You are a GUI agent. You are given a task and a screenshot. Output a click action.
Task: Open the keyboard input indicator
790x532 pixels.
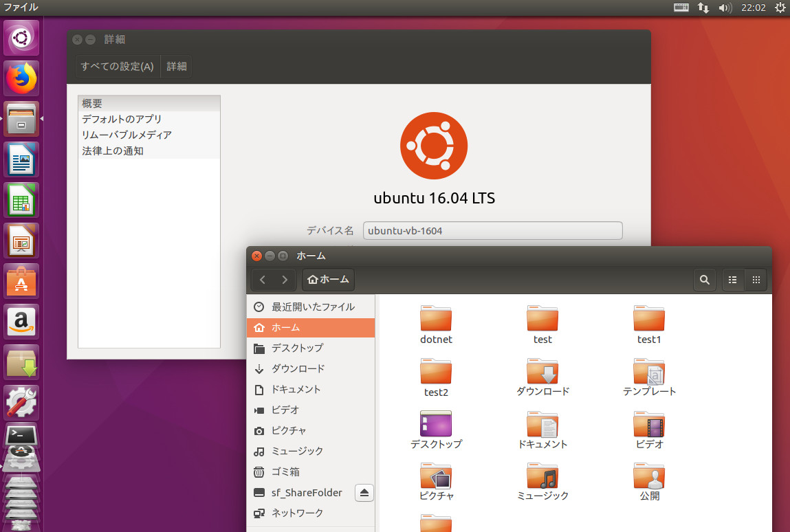(681, 8)
